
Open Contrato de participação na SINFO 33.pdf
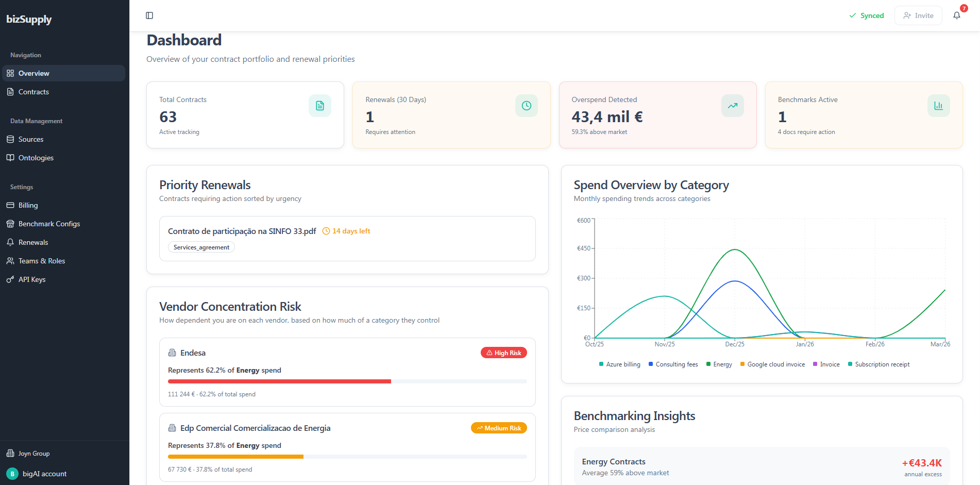click(242, 231)
